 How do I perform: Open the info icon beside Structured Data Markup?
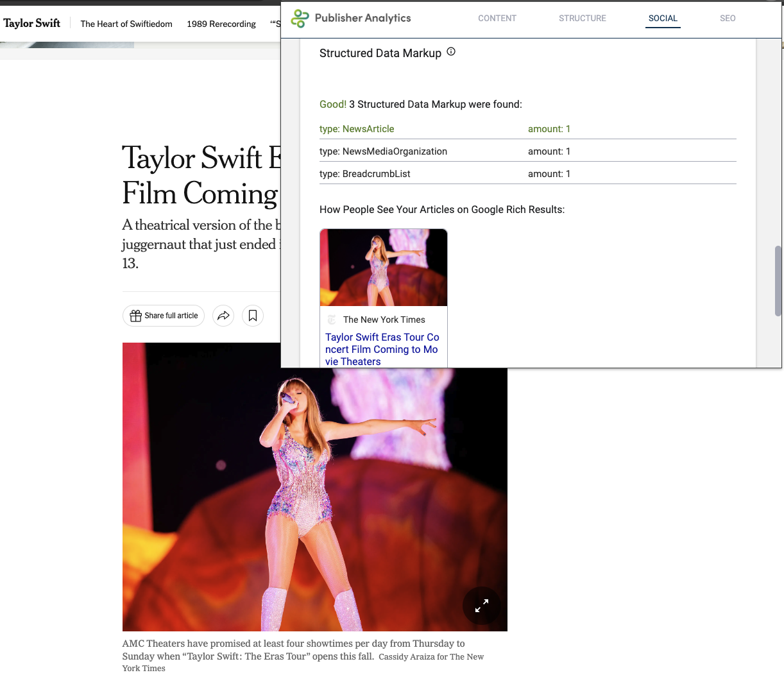click(x=451, y=52)
